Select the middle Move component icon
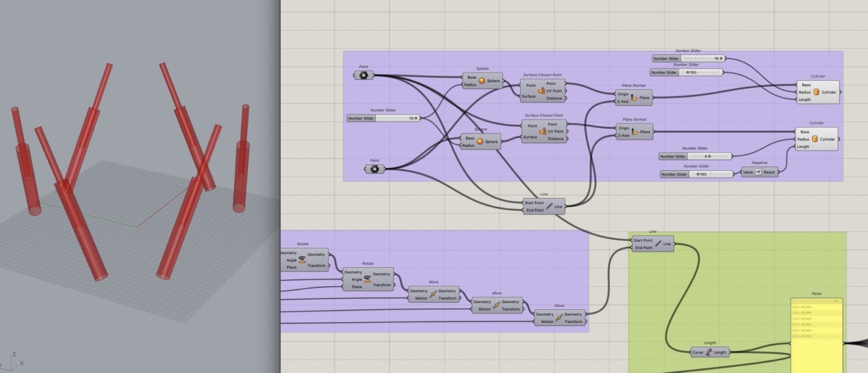 coord(496,305)
